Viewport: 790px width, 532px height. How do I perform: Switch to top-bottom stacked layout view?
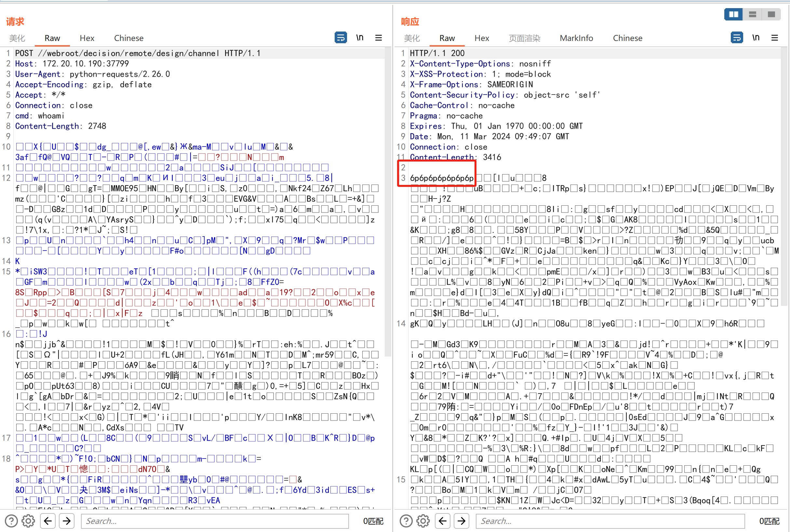[x=752, y=14]
